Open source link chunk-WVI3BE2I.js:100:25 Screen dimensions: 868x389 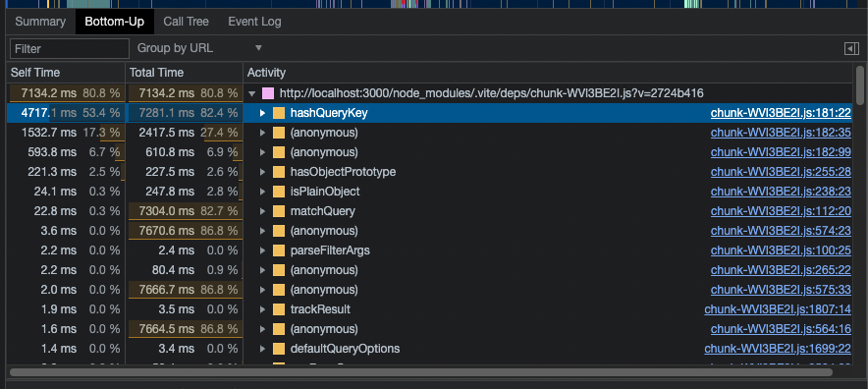(x=781, y=250)
